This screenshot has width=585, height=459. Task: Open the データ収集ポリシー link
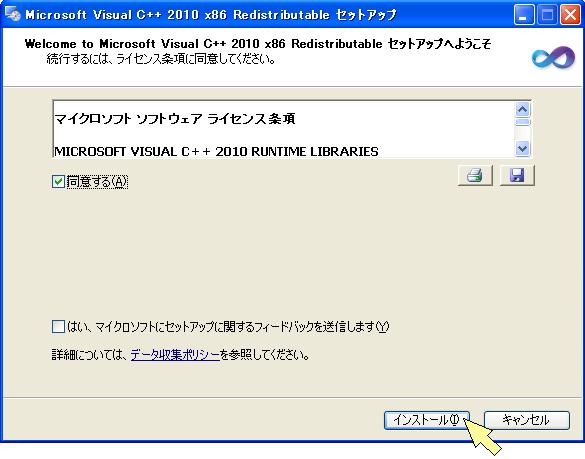click(175, 355)
